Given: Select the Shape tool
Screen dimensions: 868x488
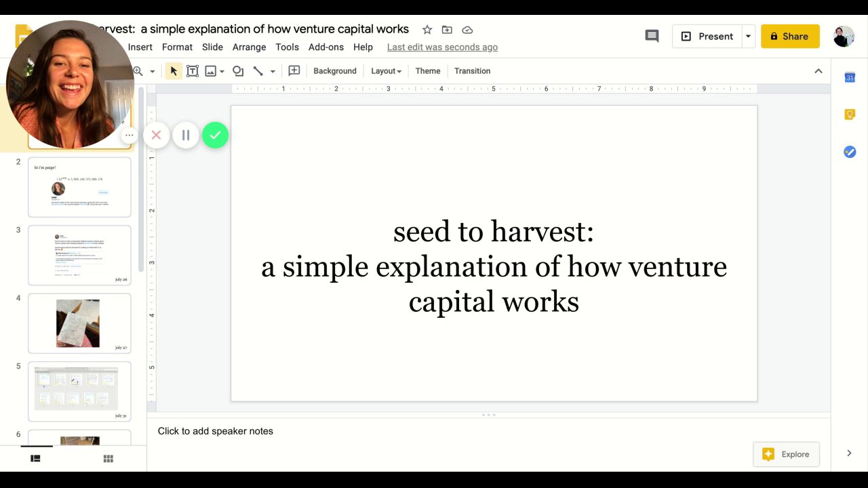Looking at the screenshot, I should coord(238,70).
